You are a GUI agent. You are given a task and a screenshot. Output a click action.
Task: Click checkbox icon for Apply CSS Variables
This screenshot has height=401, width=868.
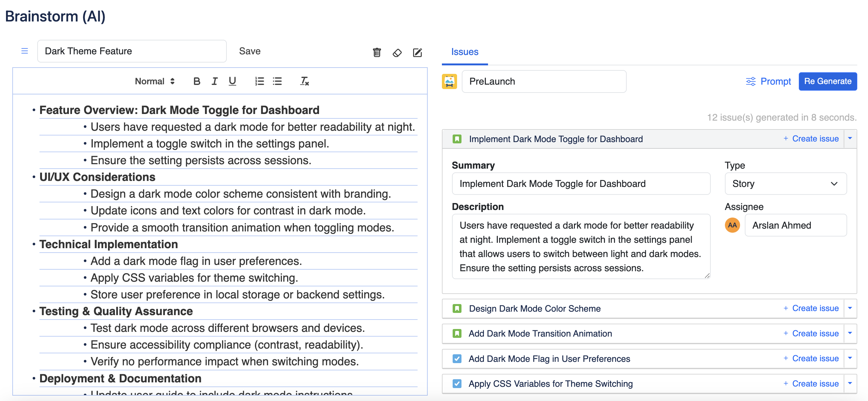pos(457,384)
